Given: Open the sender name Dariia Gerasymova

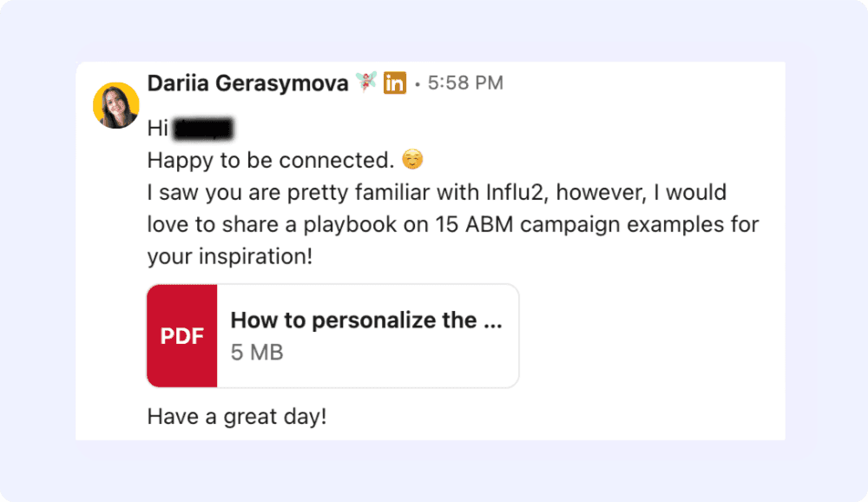Looking at the screenshot, I should (247, 83).
